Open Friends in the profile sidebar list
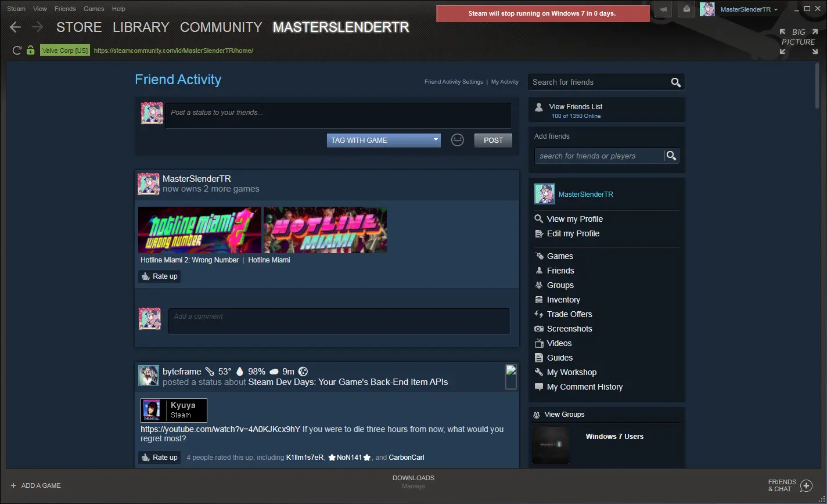Viewport: 827px width, 504px height. (x=560, y=271)
